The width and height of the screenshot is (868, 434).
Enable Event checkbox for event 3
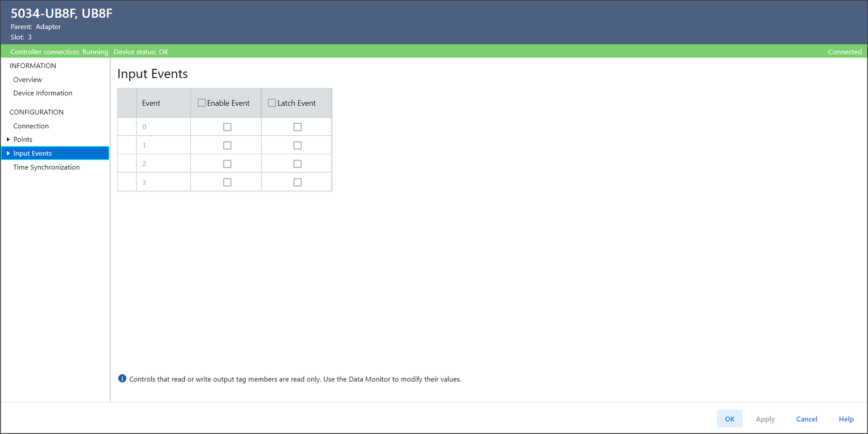click(227, 182)
